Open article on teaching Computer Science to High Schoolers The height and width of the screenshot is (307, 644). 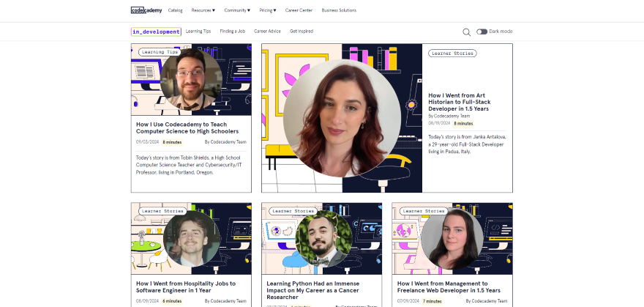(187, 127)
